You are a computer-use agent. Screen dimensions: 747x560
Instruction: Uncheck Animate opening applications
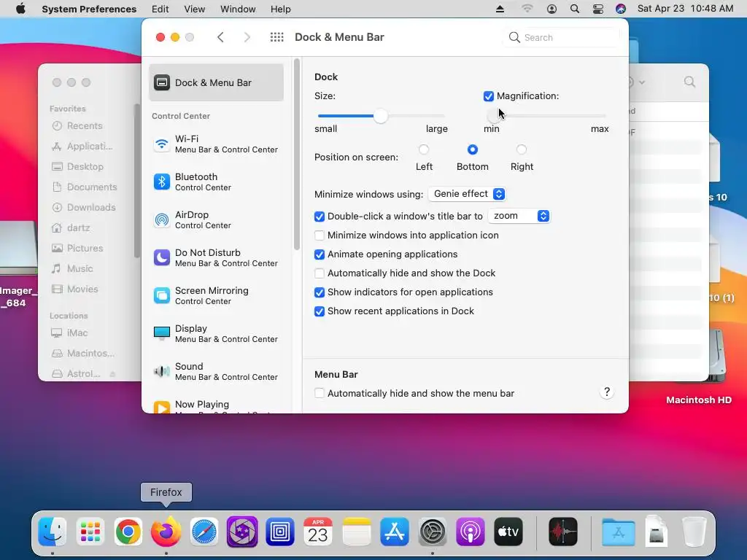[320, 254]
